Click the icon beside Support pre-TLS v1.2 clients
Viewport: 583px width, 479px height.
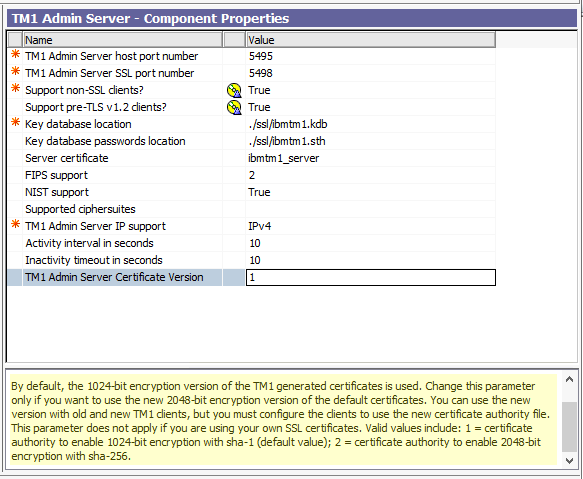coord(234,107)
